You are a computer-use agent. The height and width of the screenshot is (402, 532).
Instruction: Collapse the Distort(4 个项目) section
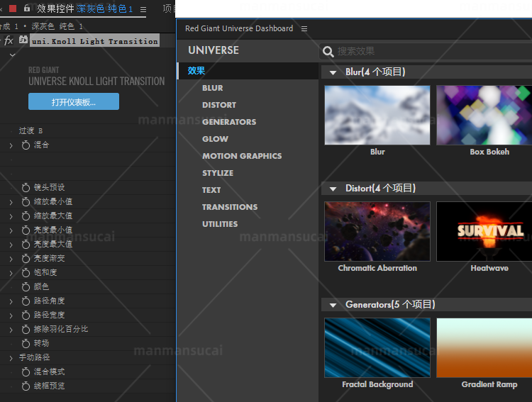tap(333, 189)
